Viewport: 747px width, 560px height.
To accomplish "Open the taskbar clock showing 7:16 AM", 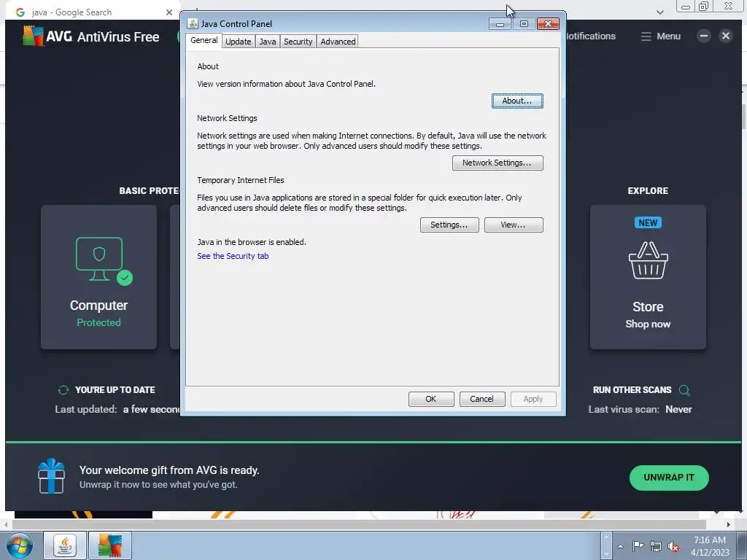I will tap(710, 546).
